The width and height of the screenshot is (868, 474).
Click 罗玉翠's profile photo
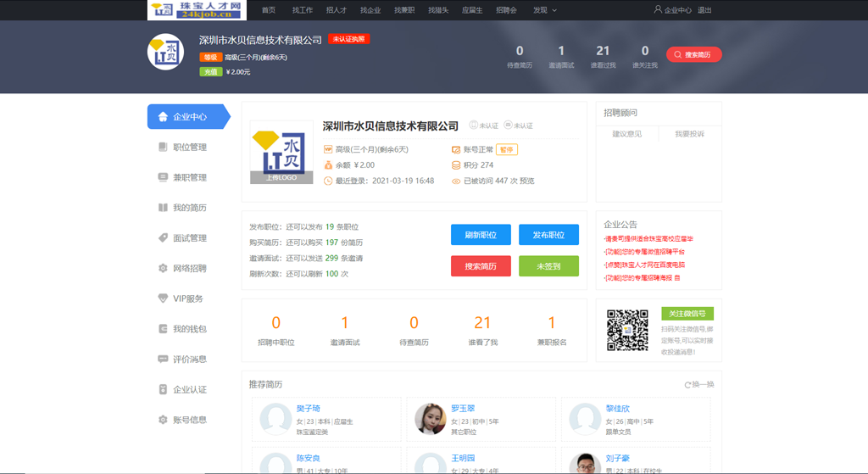[x=430, y=419]
